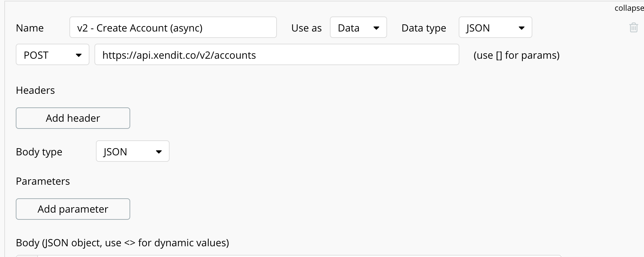This screenshot has width=644, height=257.
Task: Click the Body type label
Action: click(39, 152)
